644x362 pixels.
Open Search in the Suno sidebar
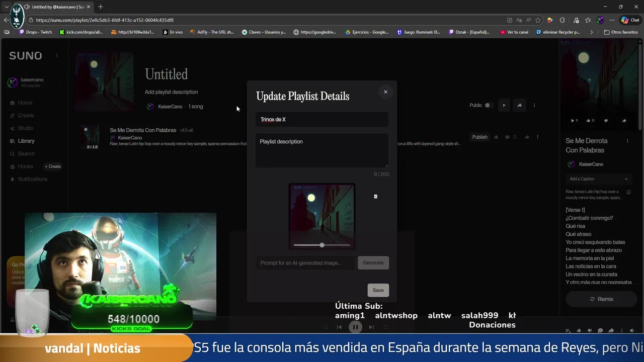(26, 154)
